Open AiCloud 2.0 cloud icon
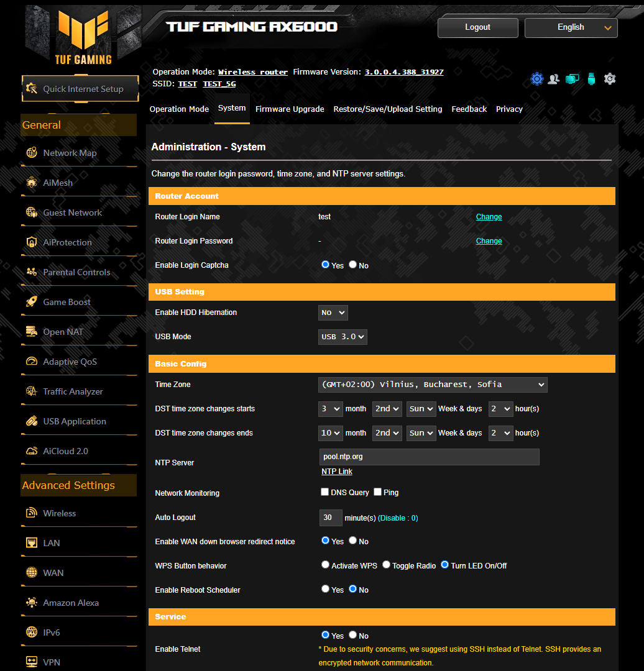Screen dimensions: 644x671 click(32, 451)
